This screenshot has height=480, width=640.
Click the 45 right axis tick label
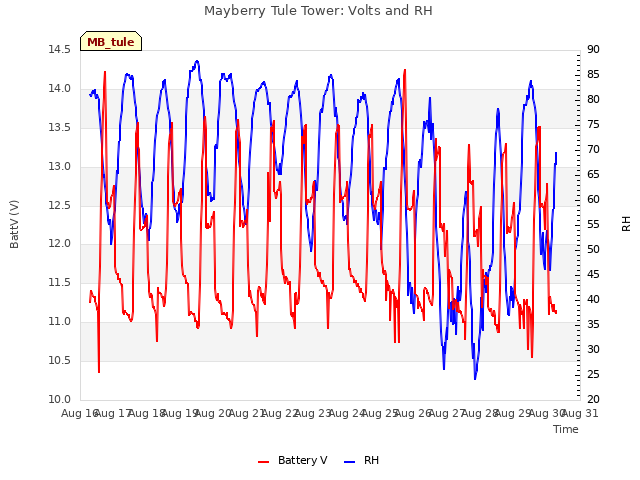click(593, 275)
